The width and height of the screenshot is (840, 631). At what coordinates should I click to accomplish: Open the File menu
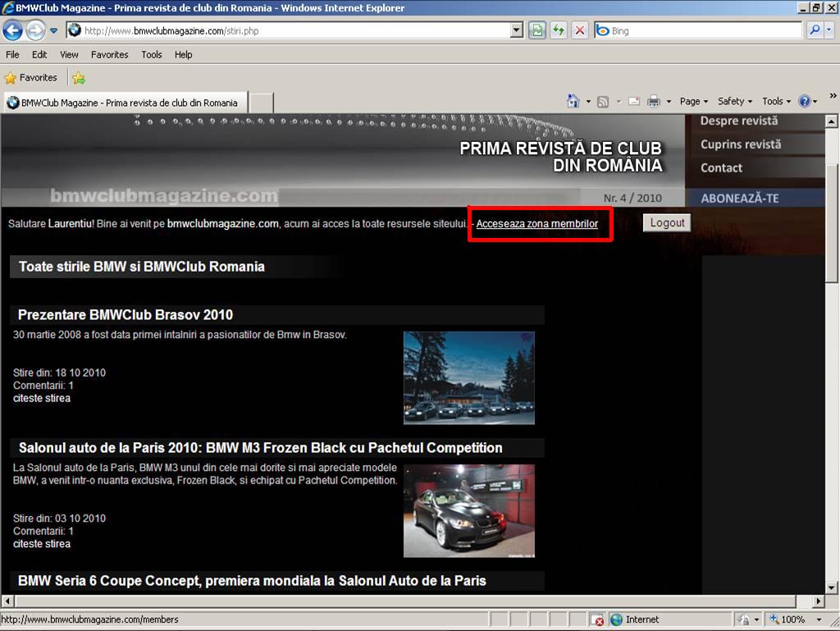click(12, 55)
